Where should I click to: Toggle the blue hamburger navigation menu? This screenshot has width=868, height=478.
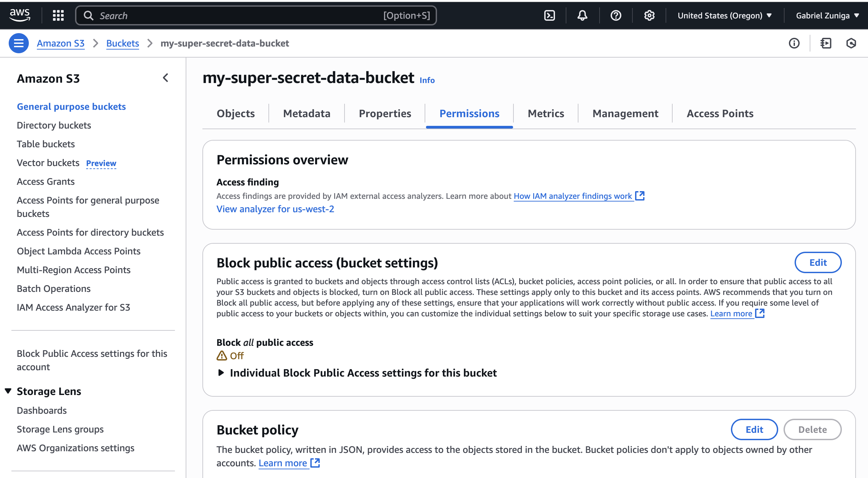click(x=18, y=43)
